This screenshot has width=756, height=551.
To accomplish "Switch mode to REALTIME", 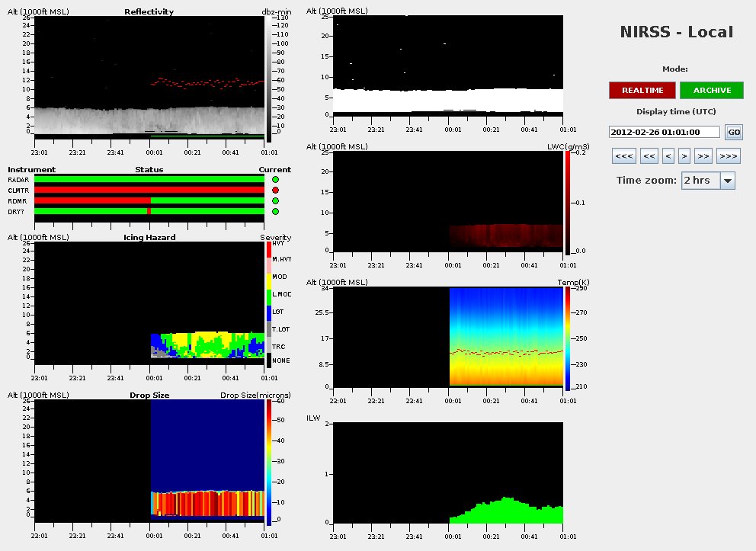I will (x=642, y=91).
